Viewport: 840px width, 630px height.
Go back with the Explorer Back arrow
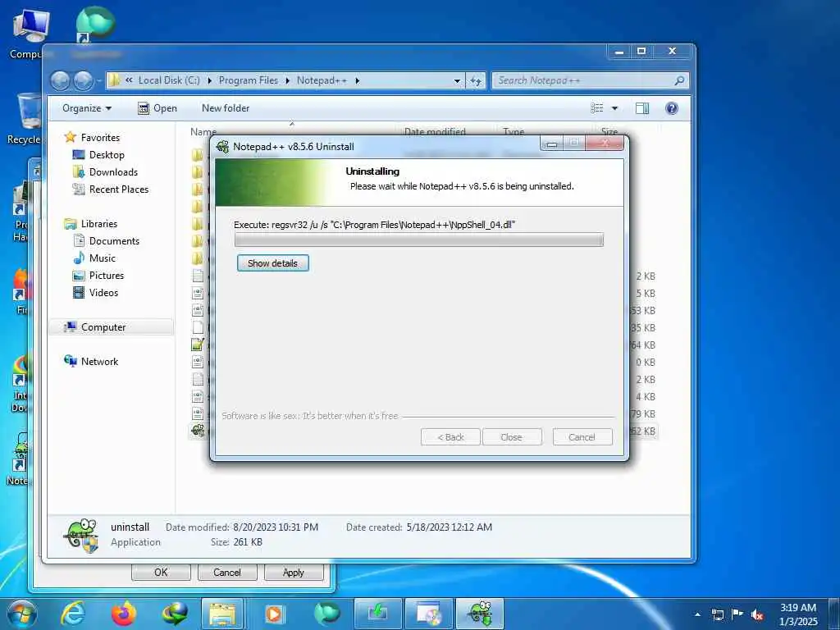pyautogui.click(x=60, y=81)
